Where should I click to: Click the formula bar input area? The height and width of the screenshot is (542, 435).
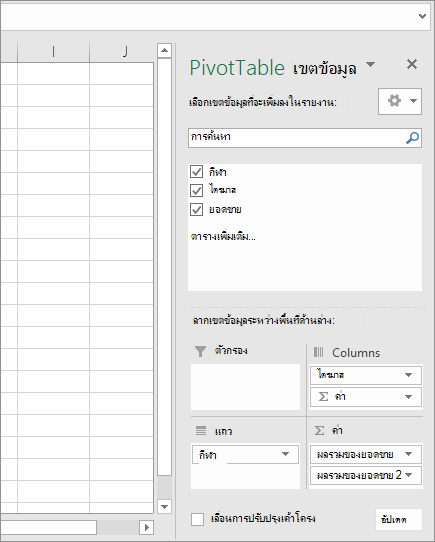pos(207,16)
